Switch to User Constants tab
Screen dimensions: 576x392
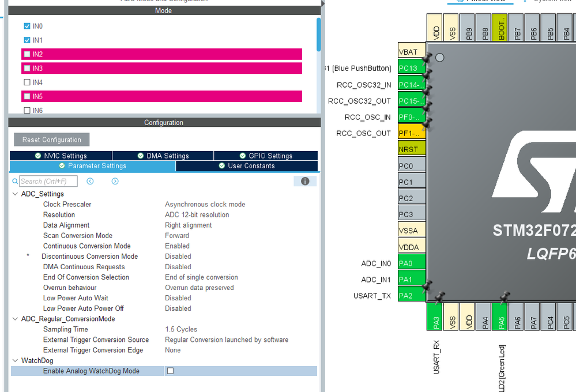point(247,166)
